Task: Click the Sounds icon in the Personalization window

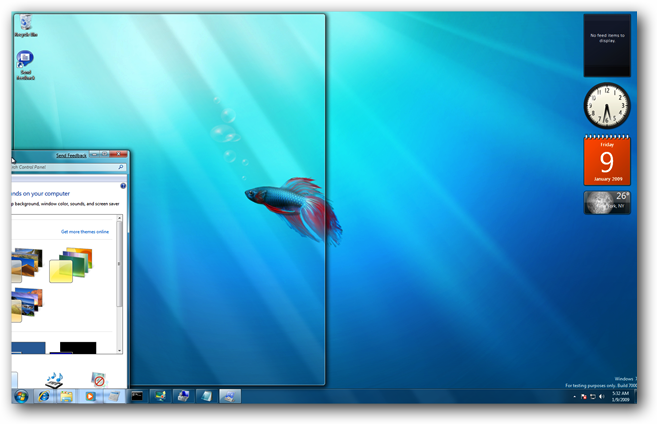Action: click(x=56, y=379)
